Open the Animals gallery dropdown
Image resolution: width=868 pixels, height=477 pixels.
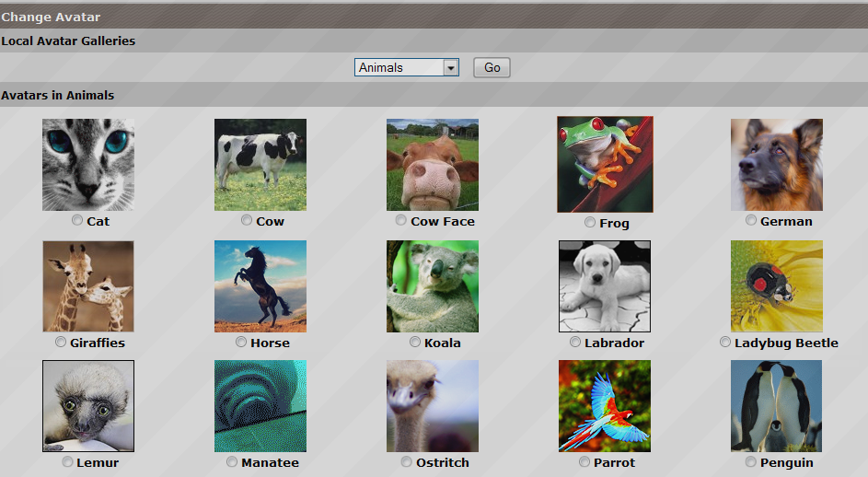[406, 68]
